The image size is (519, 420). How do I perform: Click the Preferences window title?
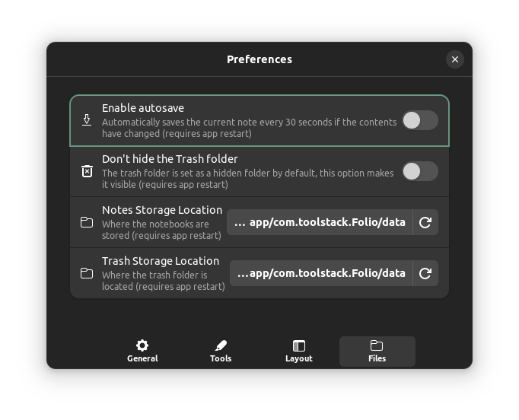[259, 59]
